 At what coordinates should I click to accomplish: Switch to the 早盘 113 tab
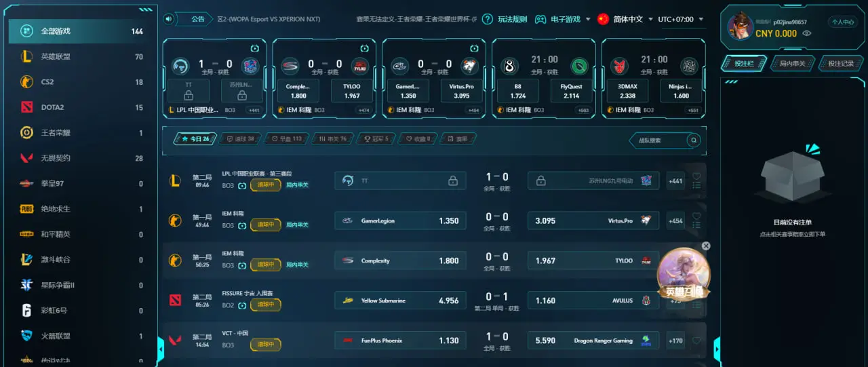(286, 138)
